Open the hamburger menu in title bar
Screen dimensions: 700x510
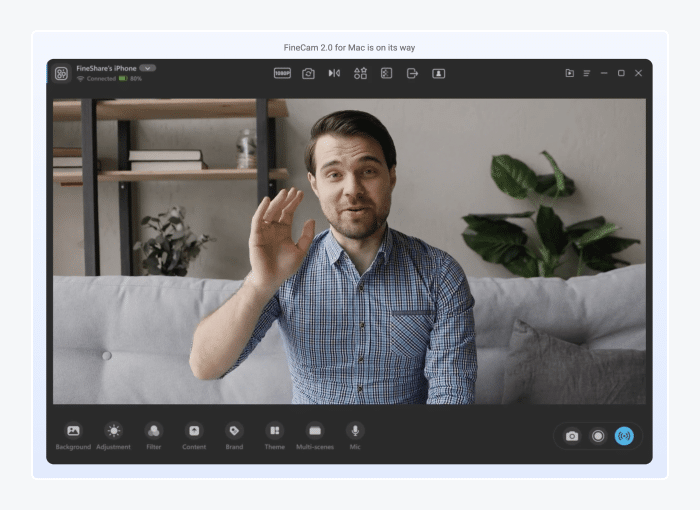click(x=587, y=73)
